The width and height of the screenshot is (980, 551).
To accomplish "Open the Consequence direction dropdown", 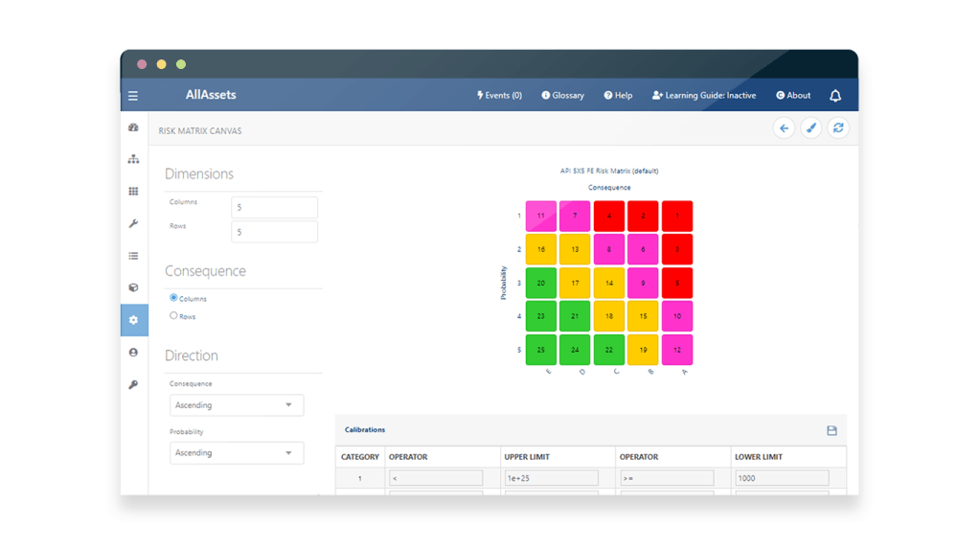I will [x=237, y=405].
